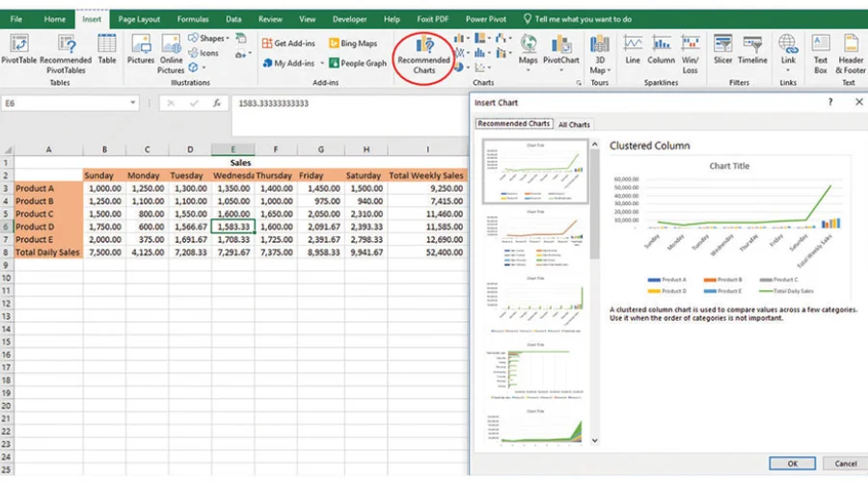Insert a Line sparkline
The image size is (868, 482).
pos(633,50)
